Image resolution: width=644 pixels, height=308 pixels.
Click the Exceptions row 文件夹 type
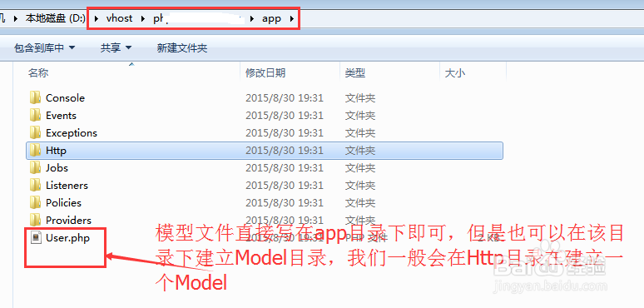click(360, 133)
